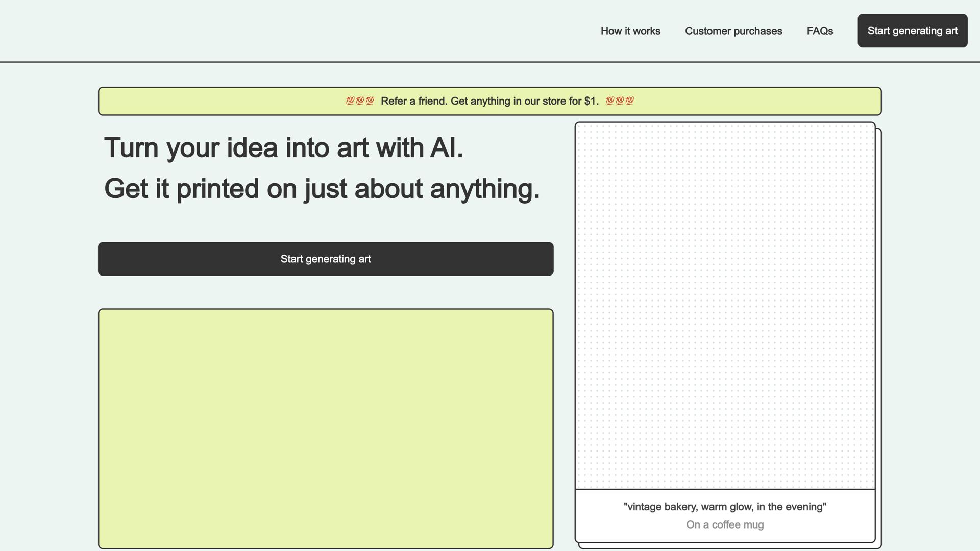
Task: Click the '$1.' offer text in banner
Action: [591, 101]
